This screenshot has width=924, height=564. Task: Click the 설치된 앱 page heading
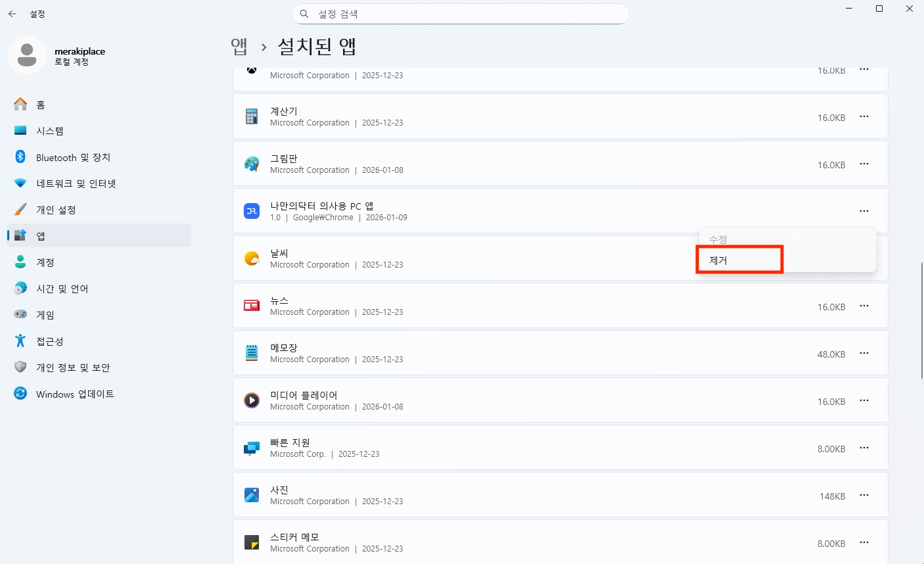click(317, 46)
